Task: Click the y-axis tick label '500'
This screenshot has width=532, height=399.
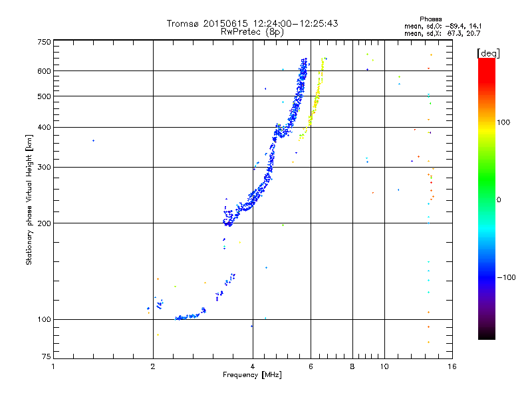Action: 44,96
